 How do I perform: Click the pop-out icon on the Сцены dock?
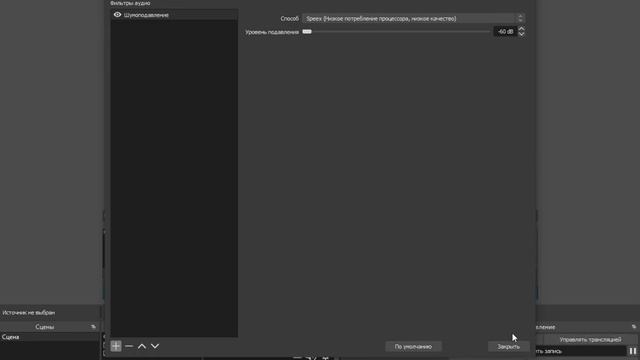pos(93,327)
